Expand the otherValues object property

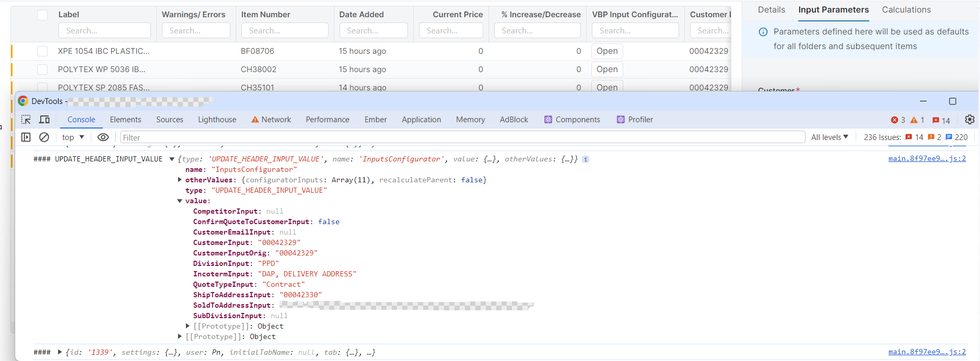click(180, 180)
